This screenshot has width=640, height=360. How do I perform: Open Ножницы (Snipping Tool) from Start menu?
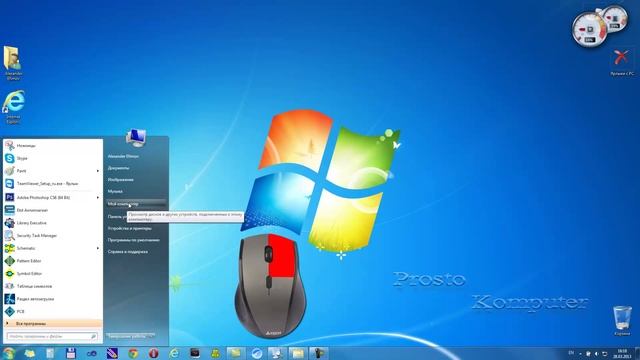(52, 145)
